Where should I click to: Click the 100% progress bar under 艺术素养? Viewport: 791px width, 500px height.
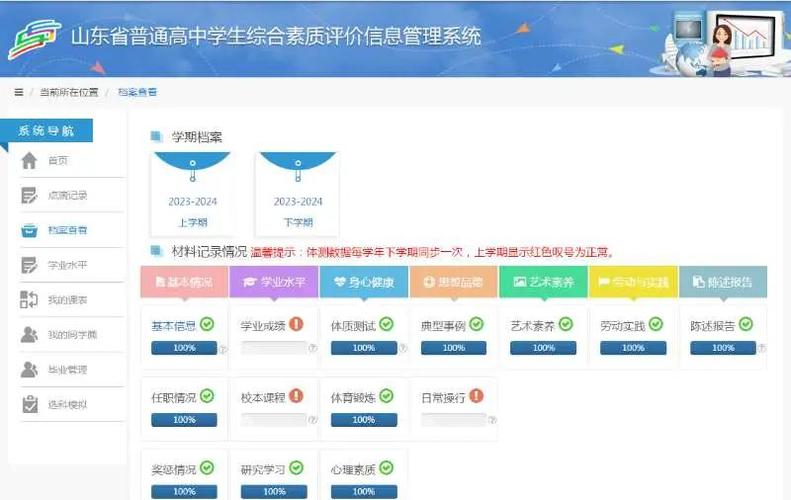point(543,348)
